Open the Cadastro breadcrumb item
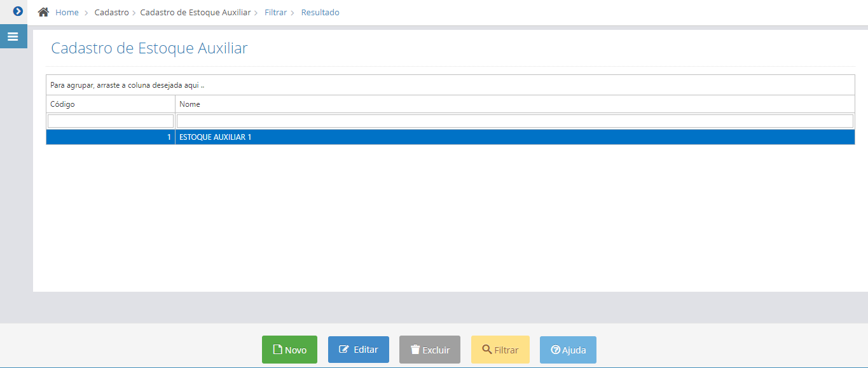 click(x=111, y=12)
